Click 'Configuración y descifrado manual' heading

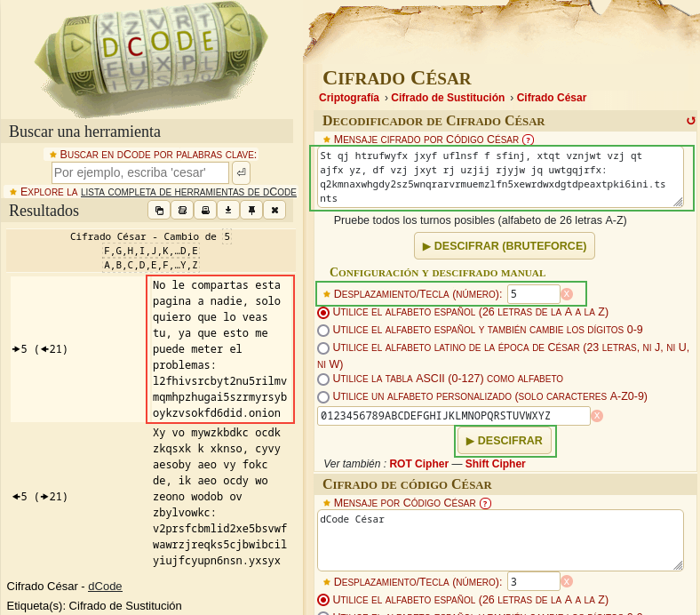437,273
